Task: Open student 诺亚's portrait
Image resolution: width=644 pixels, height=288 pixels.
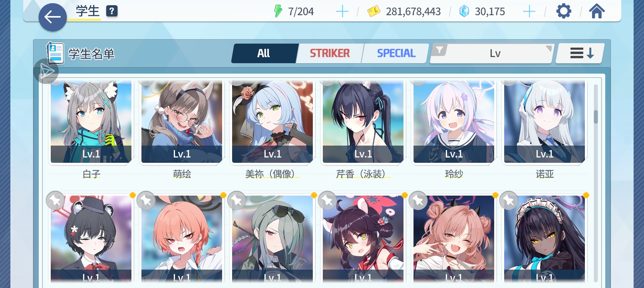Action: [545, 121]
